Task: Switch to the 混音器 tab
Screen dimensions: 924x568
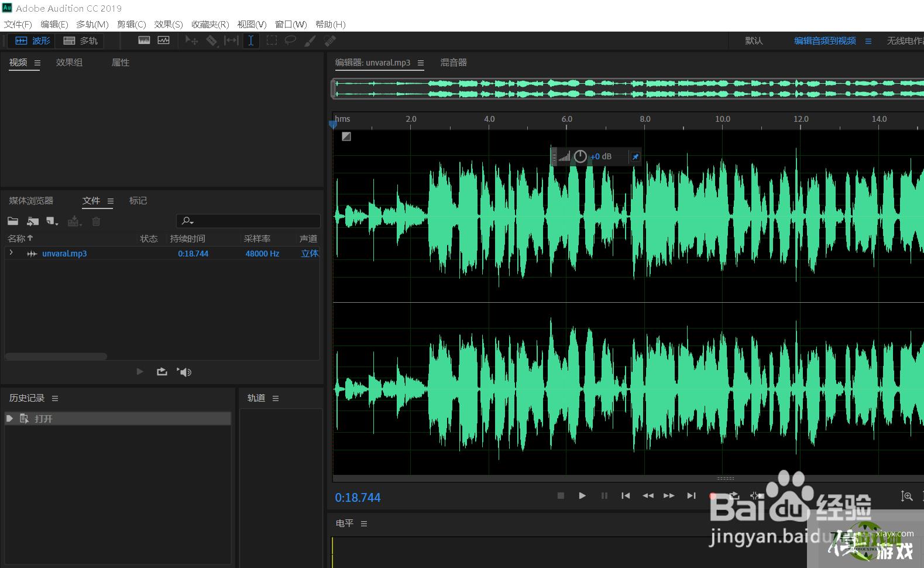Action: click(454, 63)
